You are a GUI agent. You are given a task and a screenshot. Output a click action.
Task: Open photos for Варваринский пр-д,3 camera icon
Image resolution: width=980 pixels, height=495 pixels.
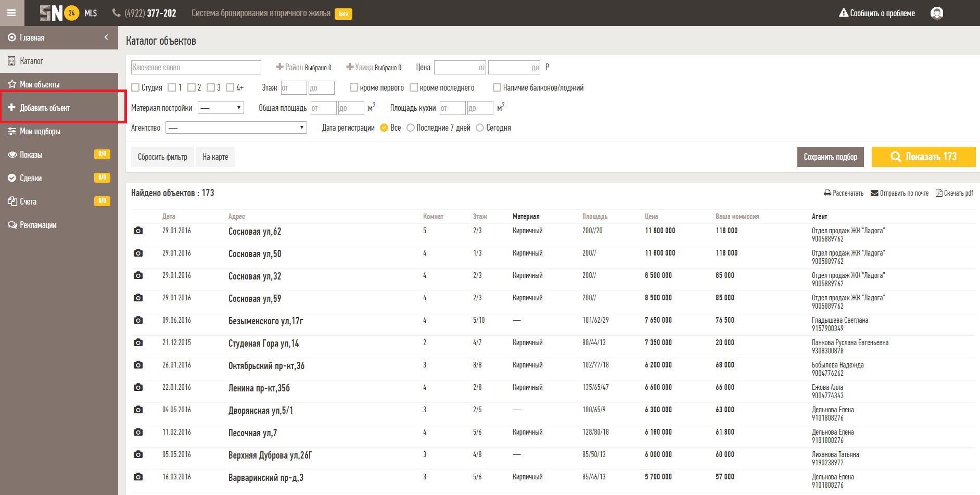pyautogui.click(x=138, y=477)
